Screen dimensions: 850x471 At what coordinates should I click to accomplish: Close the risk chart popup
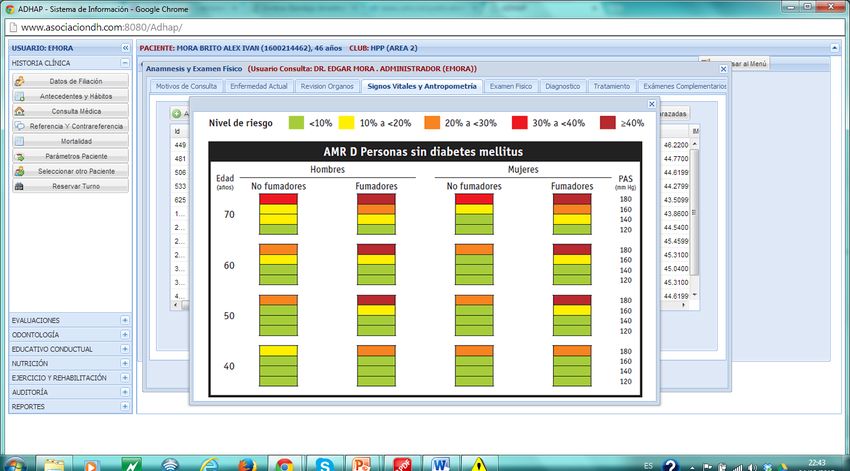[652, 103]
